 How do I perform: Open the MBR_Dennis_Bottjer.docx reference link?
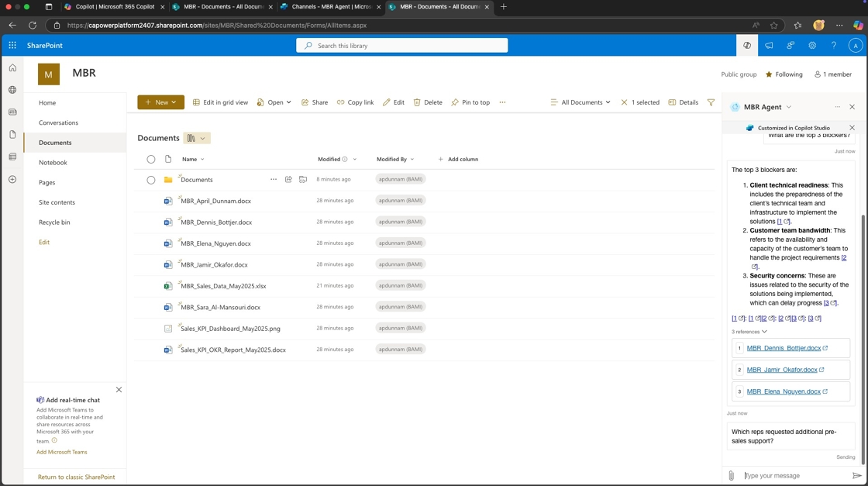(784, 348)
